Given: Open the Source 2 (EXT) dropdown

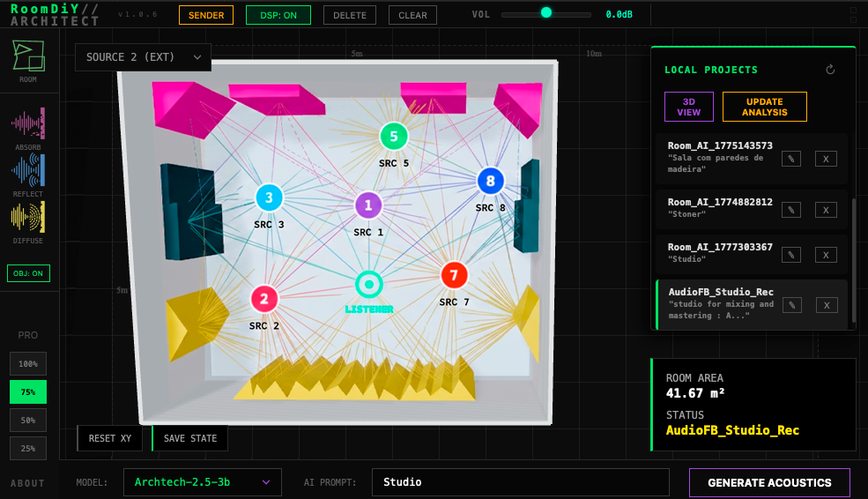Looking at the screenshot, I should pyautogui.click(x=143, y=57).
